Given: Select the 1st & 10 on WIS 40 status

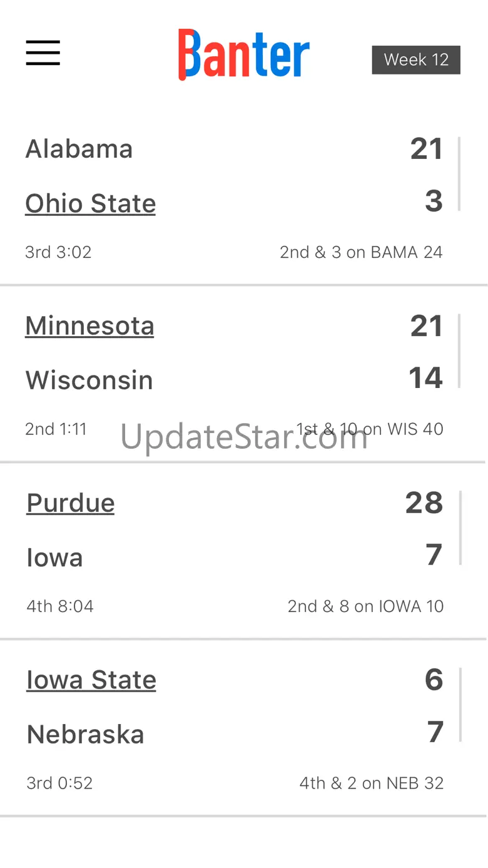Looking at the screenshot, I should pyautogui.click(x=370, y=429).
